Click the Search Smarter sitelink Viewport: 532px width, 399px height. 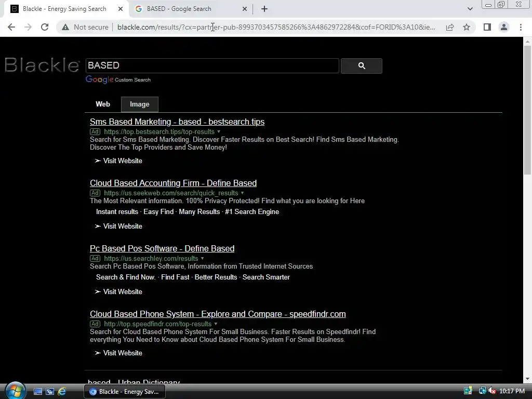coord(266,277)
